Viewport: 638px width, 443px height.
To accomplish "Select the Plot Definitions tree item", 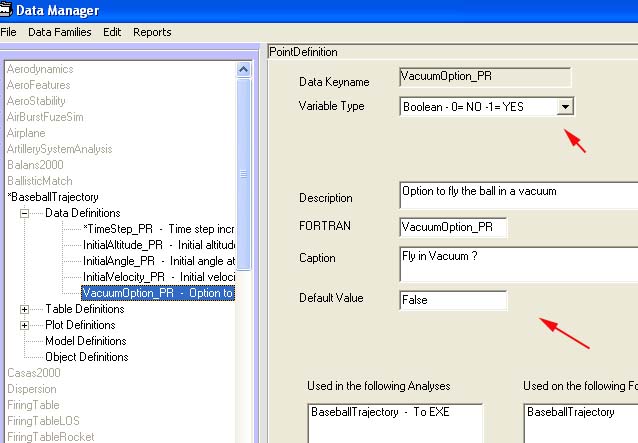I will [80, 325].
